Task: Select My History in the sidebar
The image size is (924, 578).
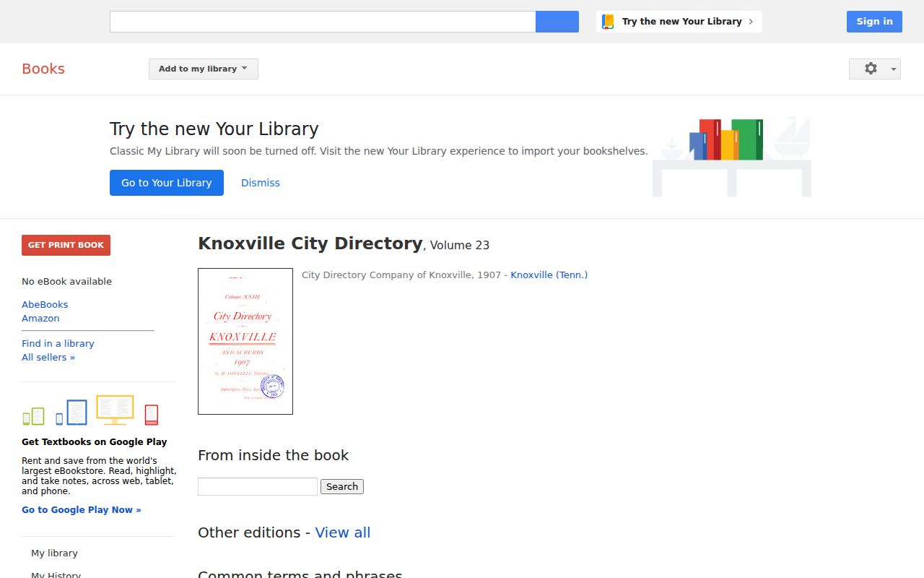Action: click(56, 574)
